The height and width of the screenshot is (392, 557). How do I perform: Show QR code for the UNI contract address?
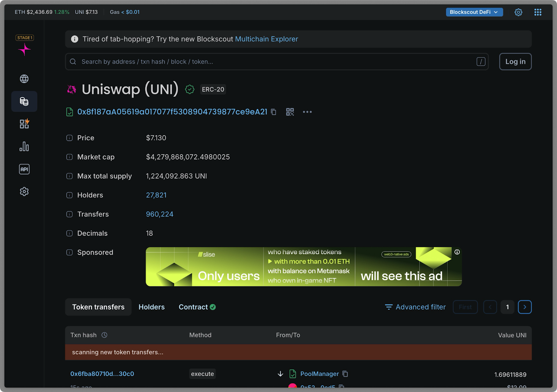(x=290, y=112)
